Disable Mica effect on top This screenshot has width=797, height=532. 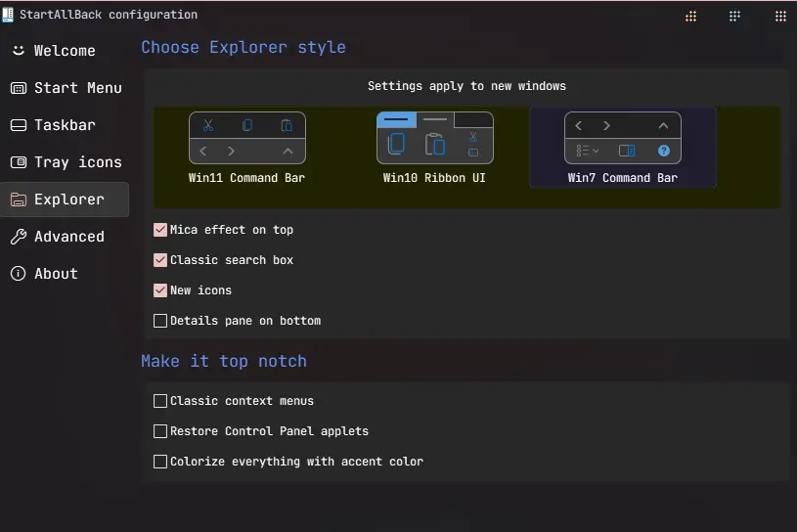pos(160,230)
